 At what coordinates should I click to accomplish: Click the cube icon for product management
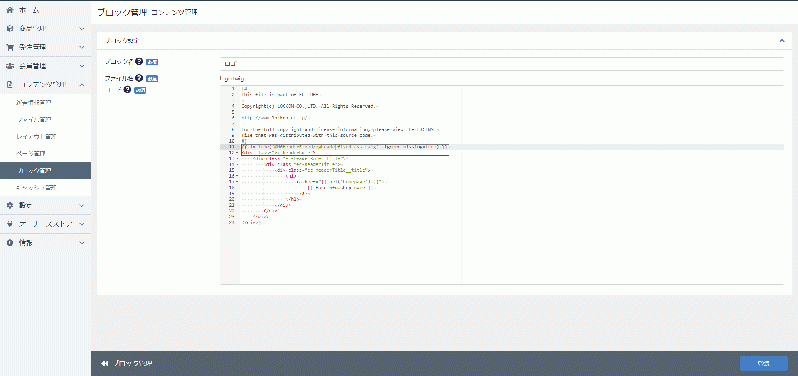point(9,28)
